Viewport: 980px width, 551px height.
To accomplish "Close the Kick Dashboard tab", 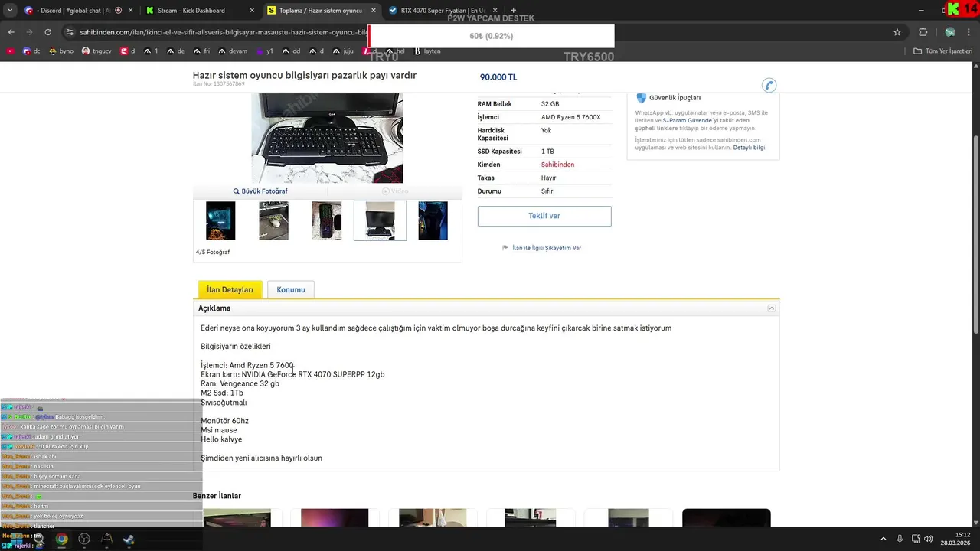I will coord(252,11).
